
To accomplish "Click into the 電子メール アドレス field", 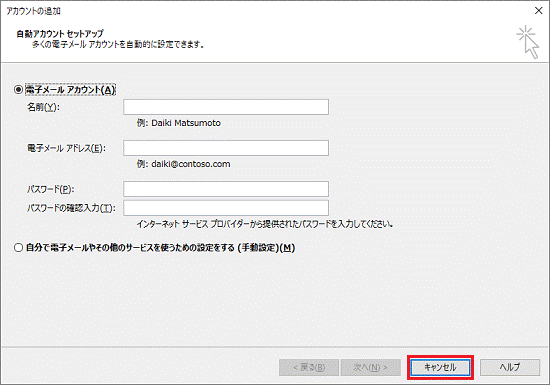I will [226, 148].
